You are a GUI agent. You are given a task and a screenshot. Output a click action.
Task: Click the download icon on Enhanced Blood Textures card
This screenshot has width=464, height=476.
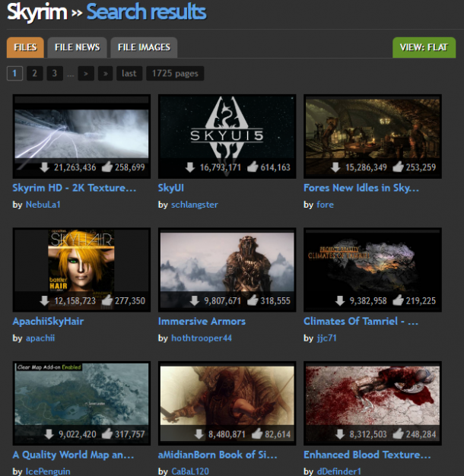coord(340,434)
